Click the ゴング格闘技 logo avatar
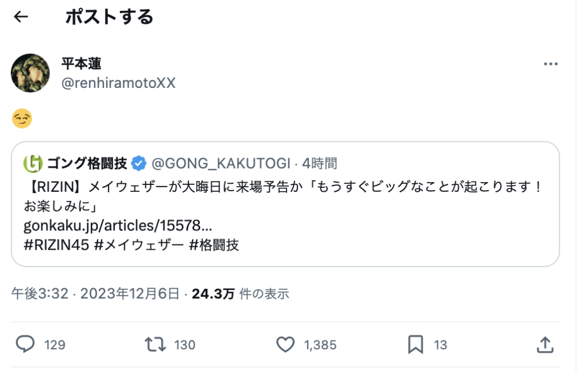This screenshot has height=371, width=588. [33, 164]
